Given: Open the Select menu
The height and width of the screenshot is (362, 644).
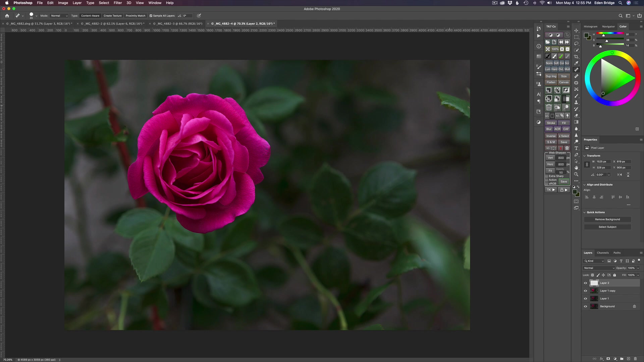Looking at the screenshot, I should point(104,3).
